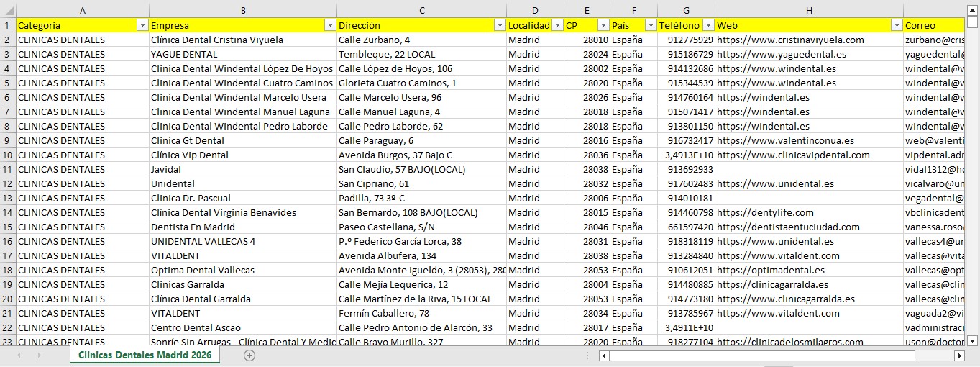Image resolution: width=980 pixels, height=367 pixels.
Task: Open the Localidad column filter dropdown
Action: (x=557, y=25)
